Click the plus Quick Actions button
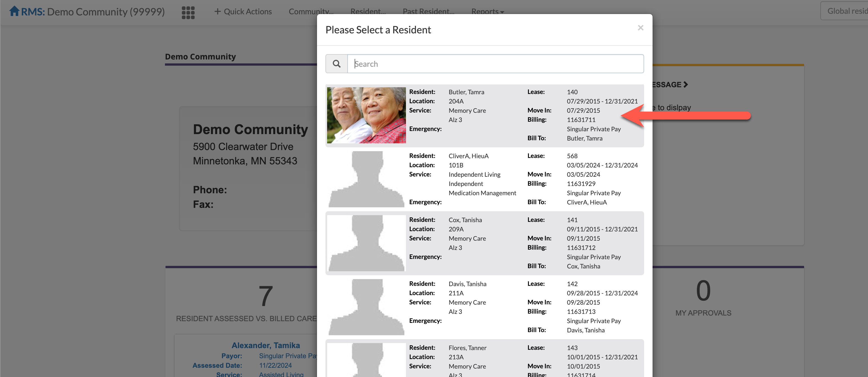 [243, 12]
